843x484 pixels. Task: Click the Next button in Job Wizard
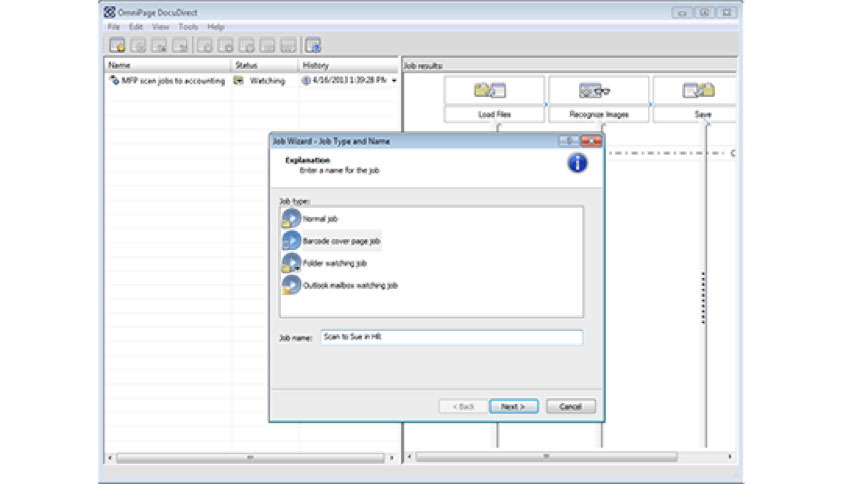click(x=513, y=407)
